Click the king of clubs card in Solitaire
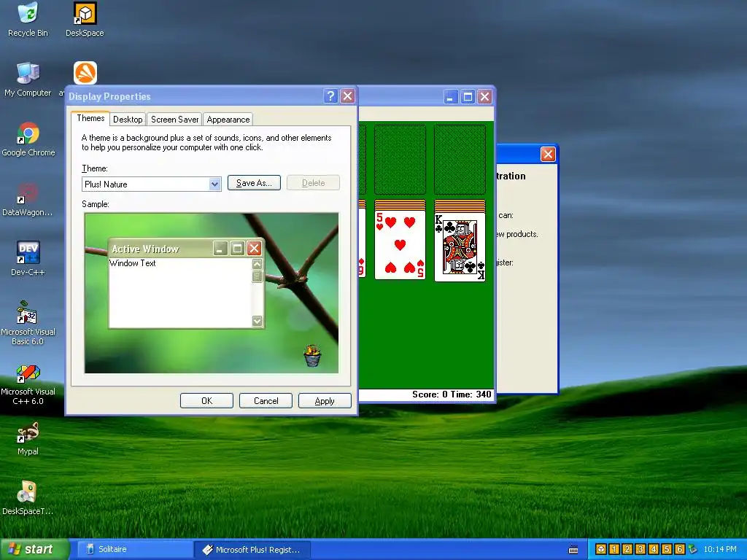Viewport: 747px width, 560px height. point(460,247)
